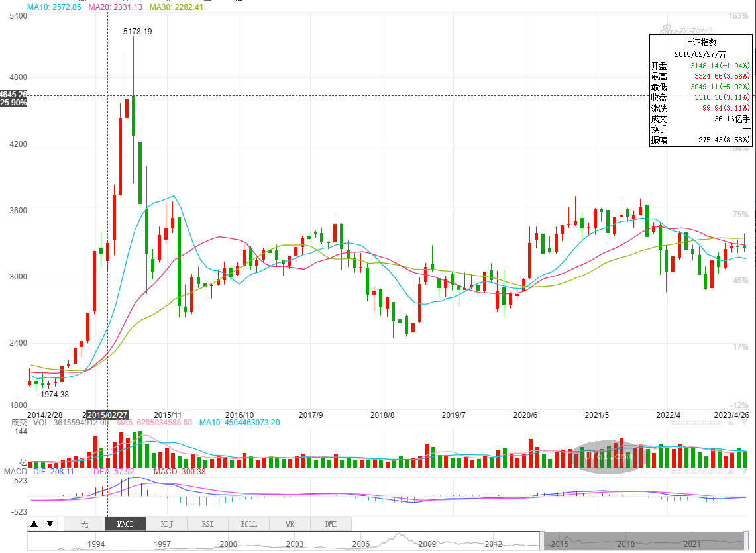Image resolution: width=756 pixels, height=553 pixels.
Task: Click the 1974.38 low price label
Action: [x=55, y=395]
